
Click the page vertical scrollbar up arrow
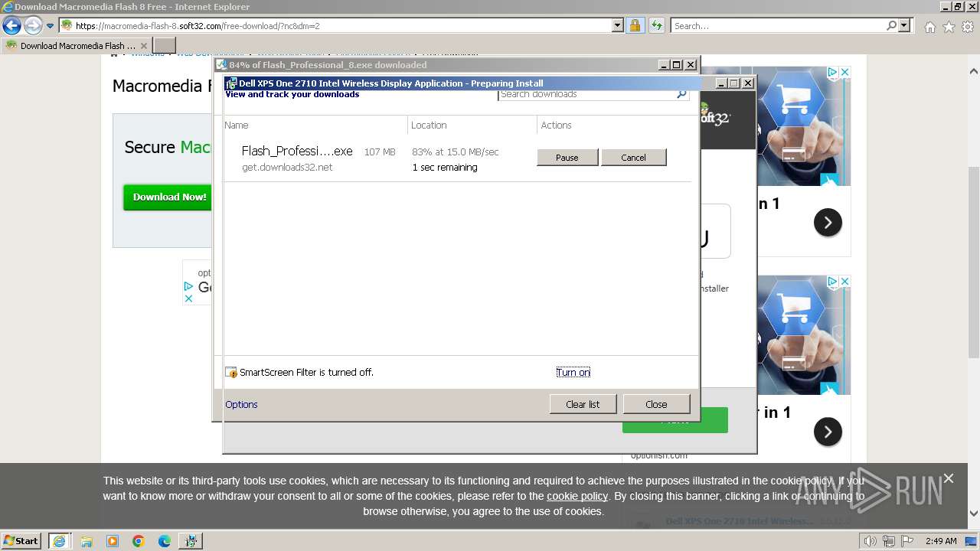point(974,71)
